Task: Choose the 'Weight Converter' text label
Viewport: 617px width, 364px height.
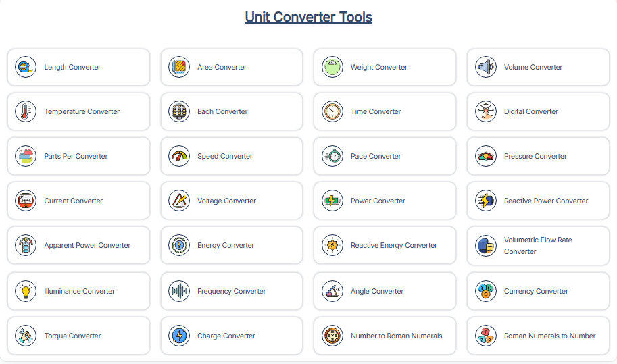Action: 379,68
